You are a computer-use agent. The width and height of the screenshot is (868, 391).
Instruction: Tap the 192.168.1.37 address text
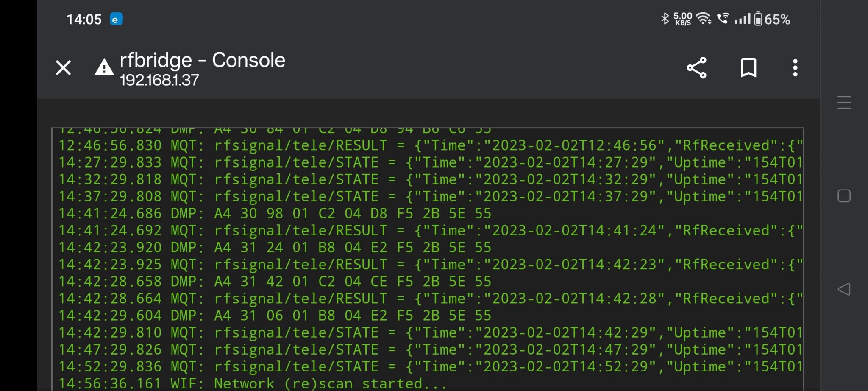[x=159, y=80]
